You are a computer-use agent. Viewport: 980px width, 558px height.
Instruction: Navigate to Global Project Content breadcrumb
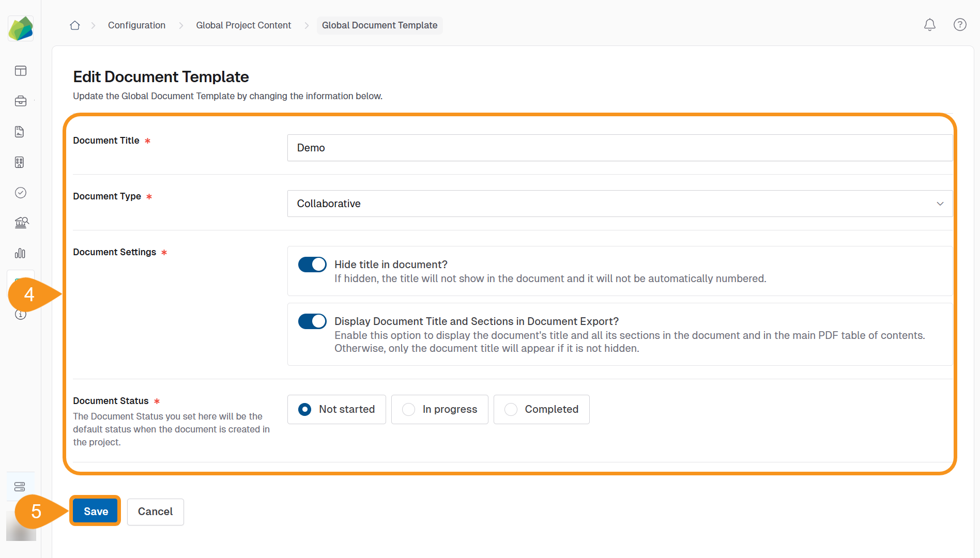coord(243,25)
